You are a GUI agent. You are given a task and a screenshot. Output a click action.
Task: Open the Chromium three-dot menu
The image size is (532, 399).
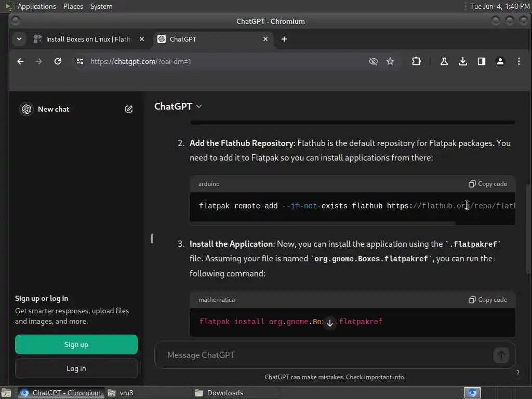click(519, 61)
